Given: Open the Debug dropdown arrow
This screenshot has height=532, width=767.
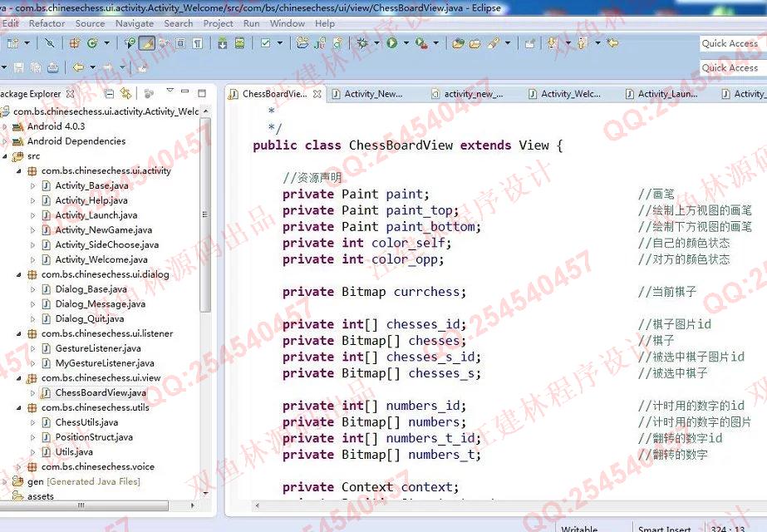Looking at the screenshot, I should click(x=376, y=43).
